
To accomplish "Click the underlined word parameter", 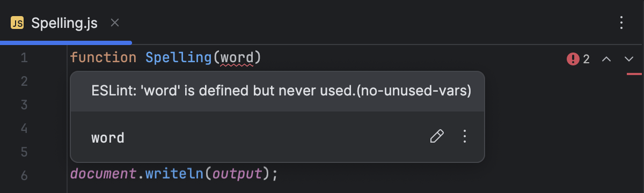I will coord(237,57).
